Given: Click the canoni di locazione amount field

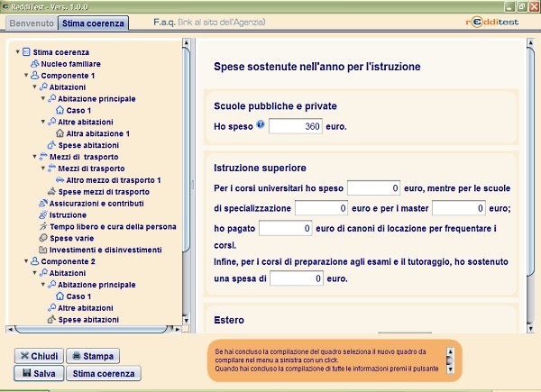Looking at the screenshot, I should [x=286, y=228].
